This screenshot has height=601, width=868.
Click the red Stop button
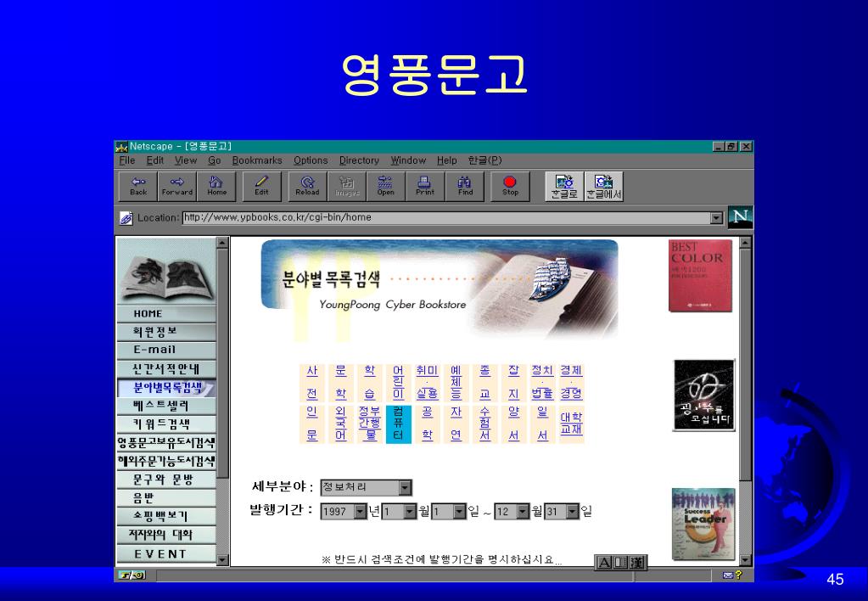click(x=510, y=186)
